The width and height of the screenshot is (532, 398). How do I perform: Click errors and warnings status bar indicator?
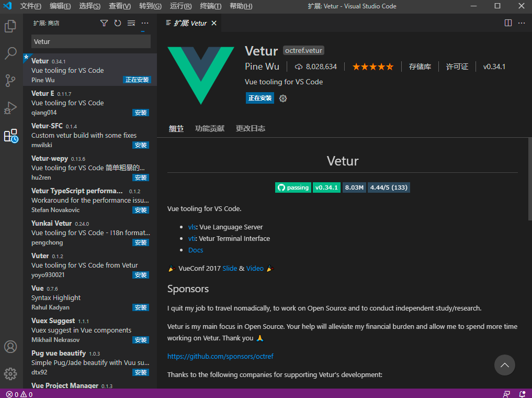pyautogui.click(x=19, y=394)
